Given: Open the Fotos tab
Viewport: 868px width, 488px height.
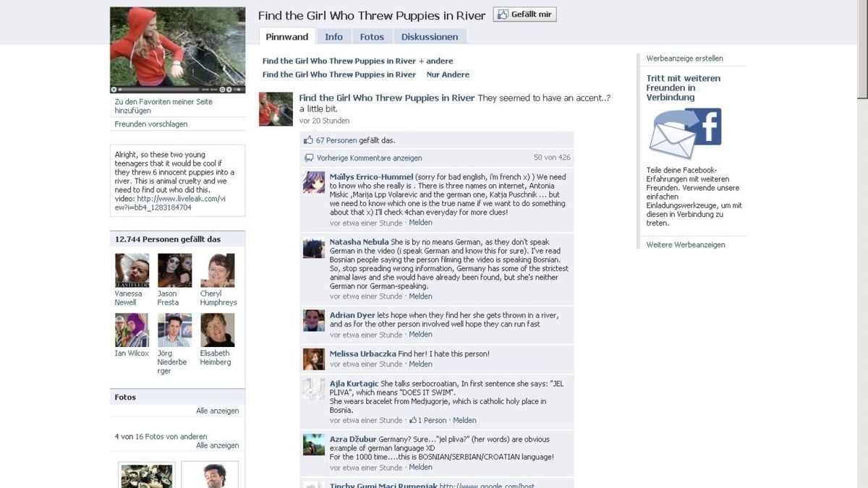Looking at the screenshot, I should [372, 37].
